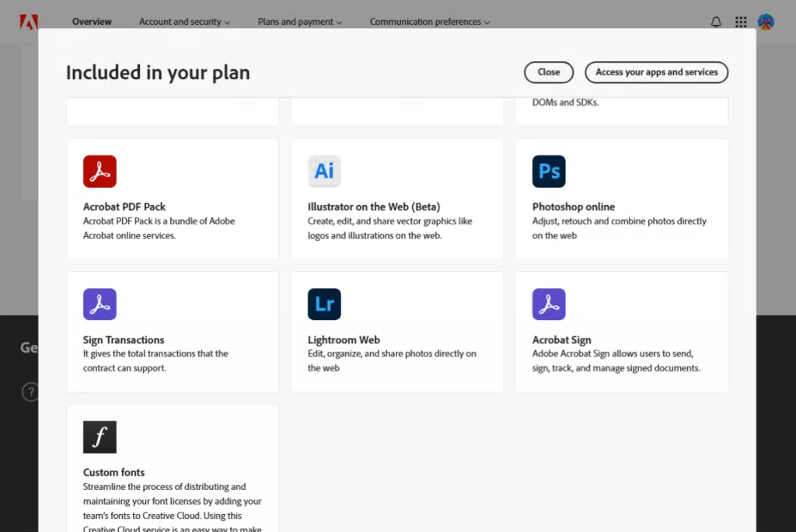Select the Lightroom Web card title

[344, 339]
